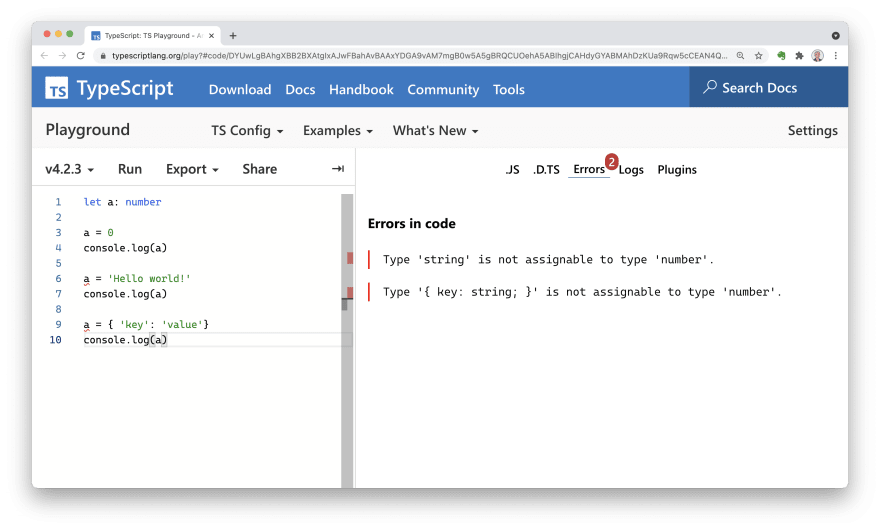Open the TS Config dropdown

tap(247, 130)
